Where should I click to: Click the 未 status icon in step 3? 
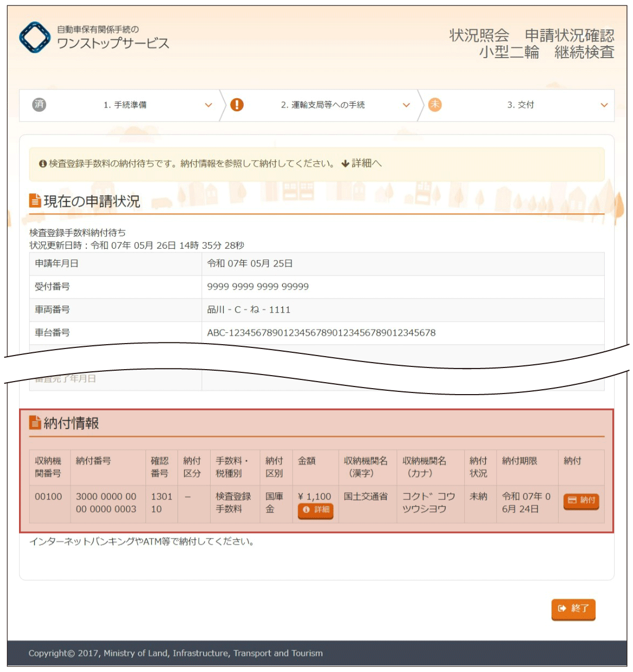click(x=435, y=104)
